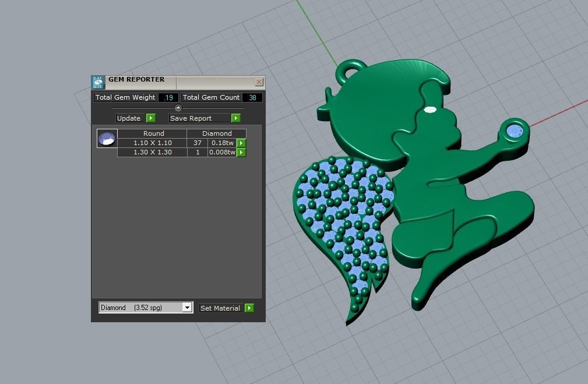Viewport: 588px width, 384px height.
Task: Click the Save Report button
Action: pyautogui.click(x=199, y=118)
